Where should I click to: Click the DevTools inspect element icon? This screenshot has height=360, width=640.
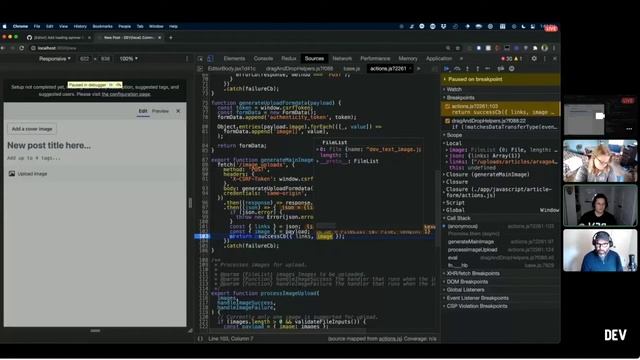coord(200,59)
